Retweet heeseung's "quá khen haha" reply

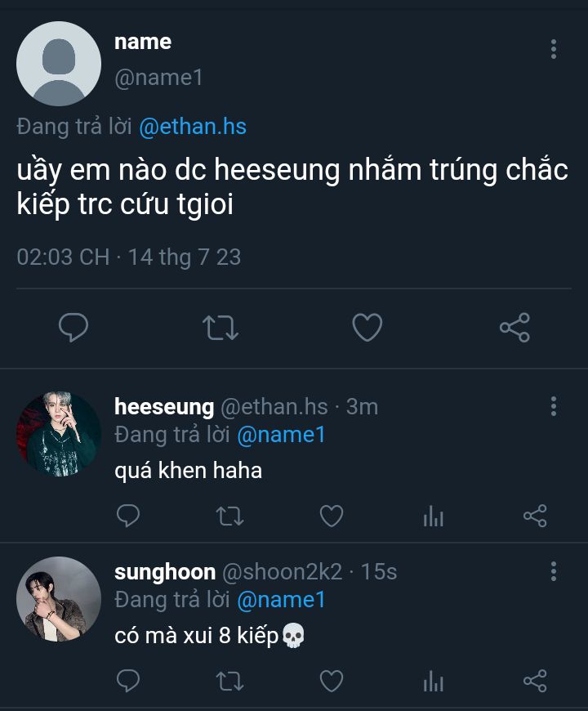pos(229,516)
